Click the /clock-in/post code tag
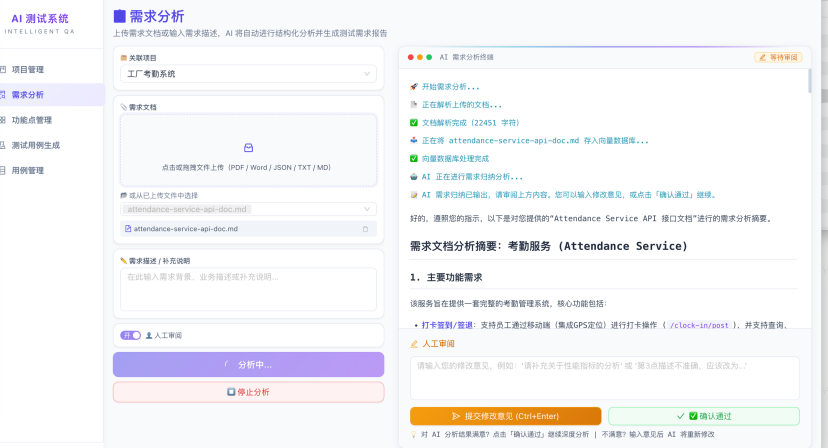This screenshot has height=448, width=828. click(699, 325)
